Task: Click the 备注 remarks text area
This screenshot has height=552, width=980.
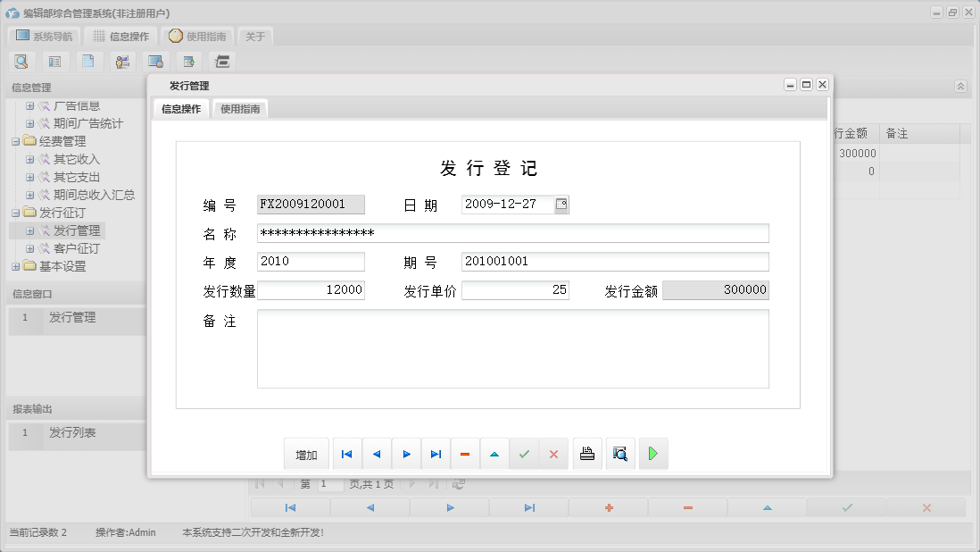Action: pos(513,348)
